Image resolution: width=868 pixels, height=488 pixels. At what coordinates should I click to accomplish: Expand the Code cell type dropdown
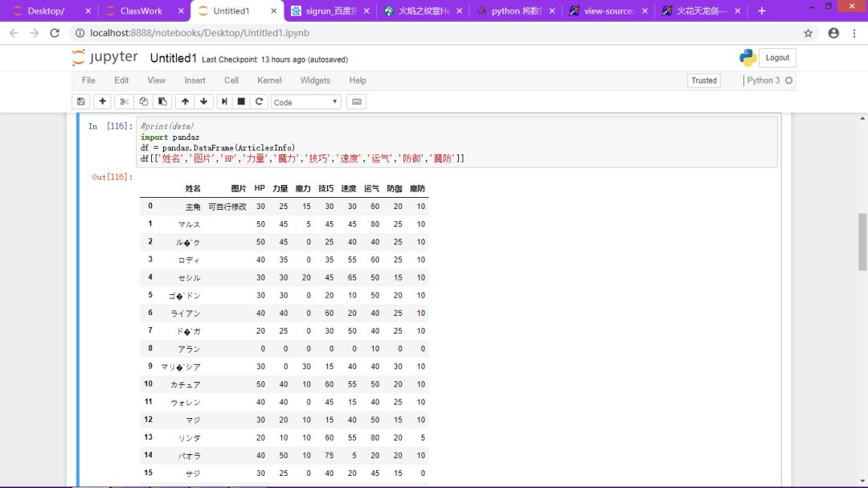(305, 102)
